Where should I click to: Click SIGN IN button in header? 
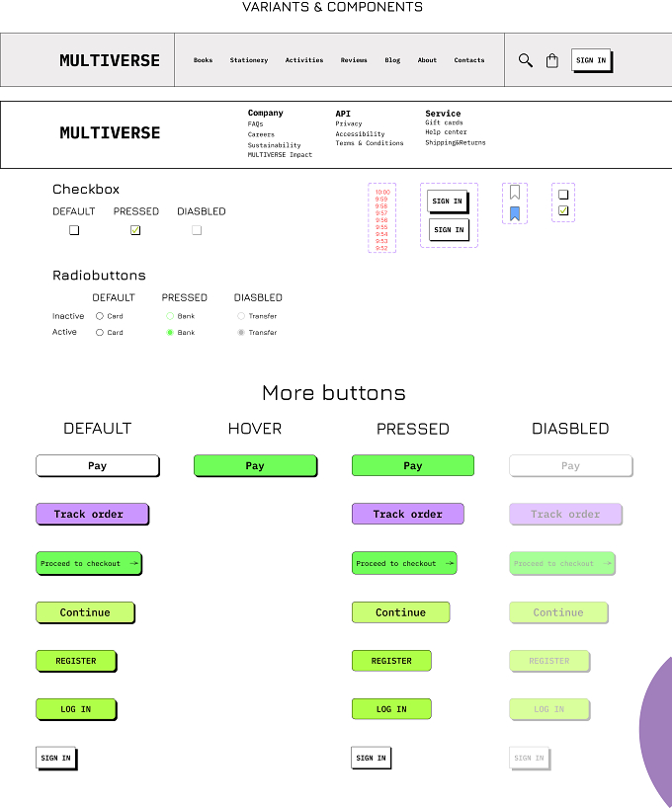tap(591, 60)
